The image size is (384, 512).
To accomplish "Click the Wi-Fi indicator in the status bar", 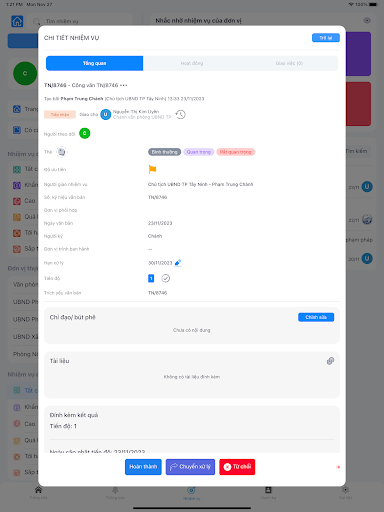I will coord(351,4).
